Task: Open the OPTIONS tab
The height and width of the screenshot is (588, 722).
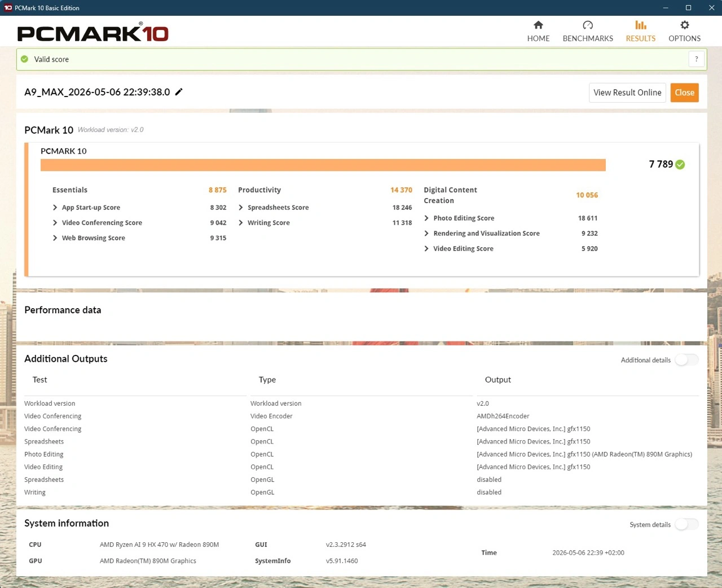Action: pos(684,32)
